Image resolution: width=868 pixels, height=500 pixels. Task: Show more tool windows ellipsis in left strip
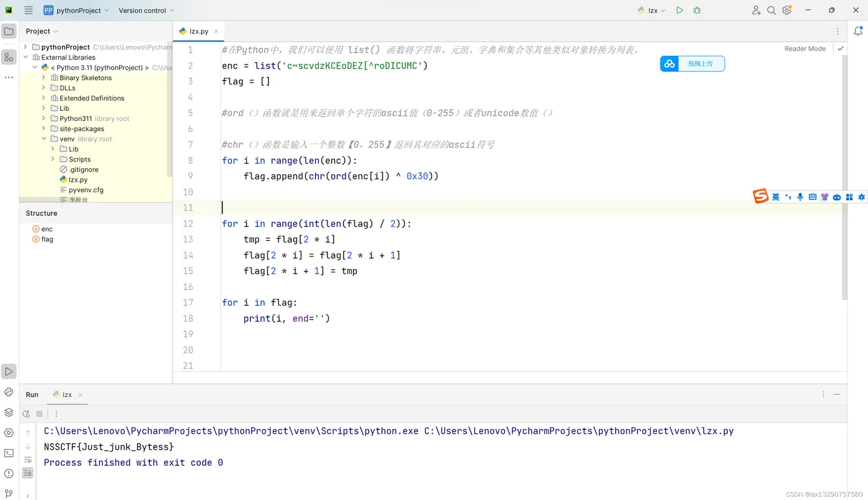(9, 78)
